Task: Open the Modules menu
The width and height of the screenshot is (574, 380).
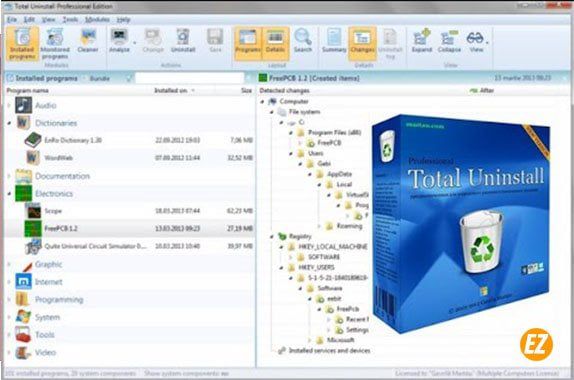Action: [x=97, y=19]
